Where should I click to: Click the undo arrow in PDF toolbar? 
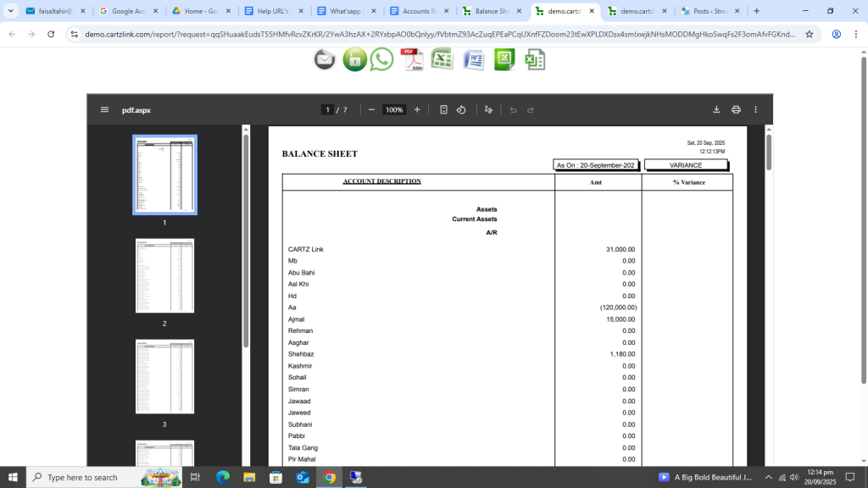point(513,109)
